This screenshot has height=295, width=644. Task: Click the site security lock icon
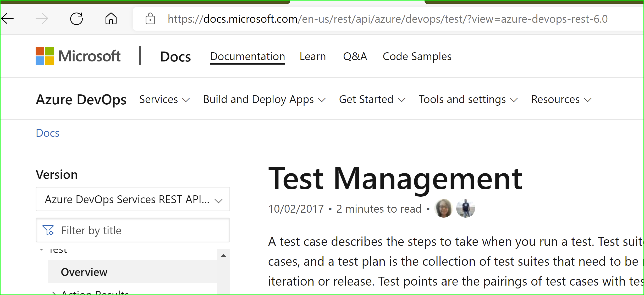[150, 18]
